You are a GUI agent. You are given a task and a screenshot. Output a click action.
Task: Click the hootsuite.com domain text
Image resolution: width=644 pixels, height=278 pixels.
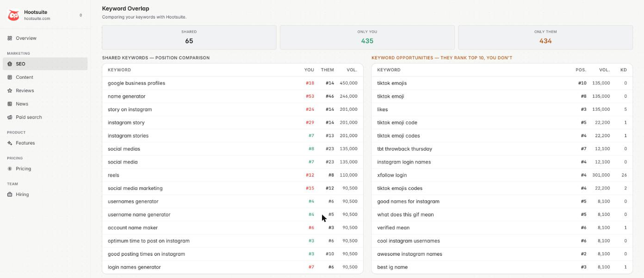(x=37, y=19)
